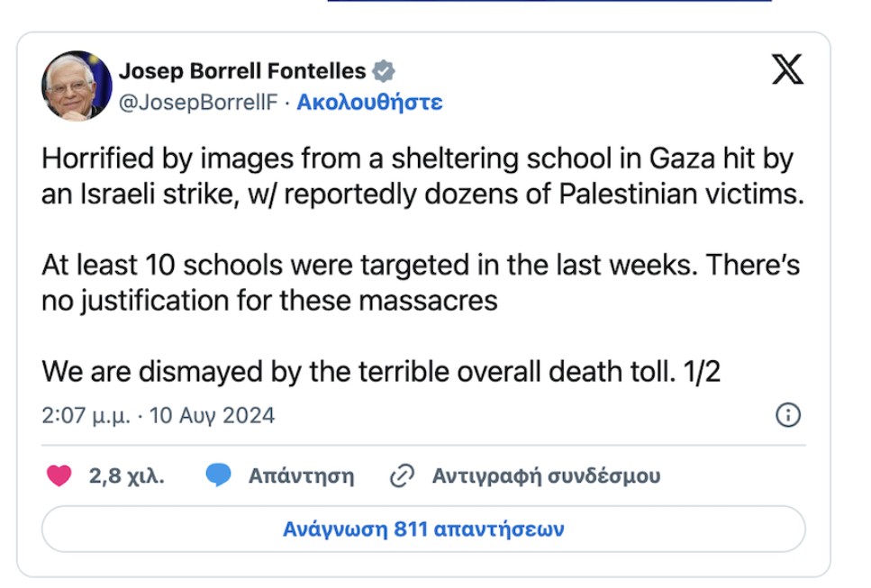Open the X logo icon
871x588 pixels.
(x=787, y=69)
